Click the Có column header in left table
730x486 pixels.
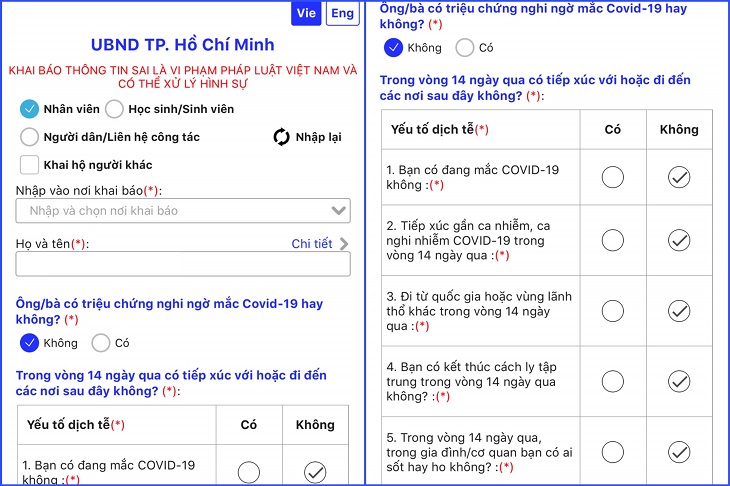(249, 425)
